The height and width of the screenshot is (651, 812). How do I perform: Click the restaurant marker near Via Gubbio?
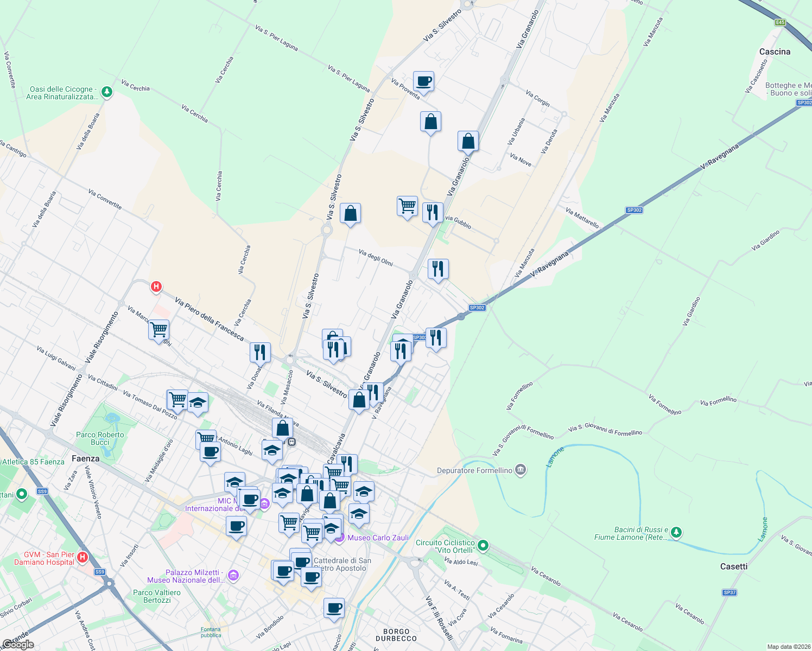coord(433,212)
